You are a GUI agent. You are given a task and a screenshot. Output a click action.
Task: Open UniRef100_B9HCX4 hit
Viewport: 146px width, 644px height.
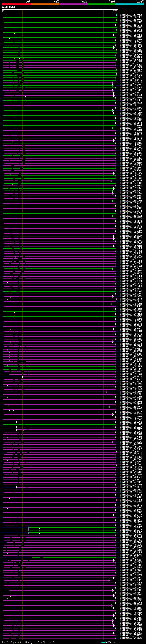[131, 53]
